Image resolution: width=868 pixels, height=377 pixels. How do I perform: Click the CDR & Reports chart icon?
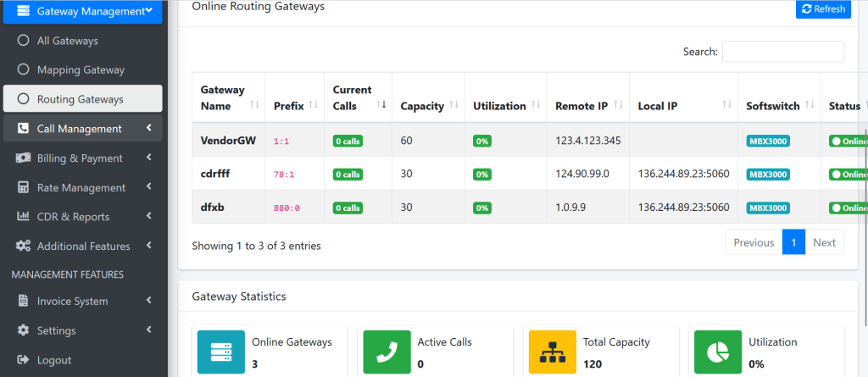23,216
